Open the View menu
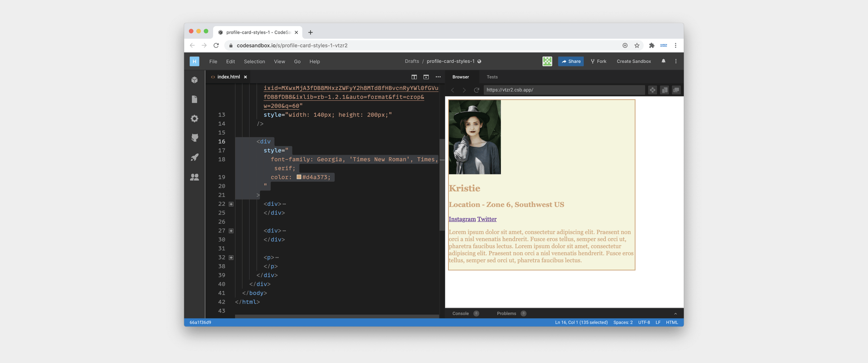 pyautogui.click(x=279, y=61)
